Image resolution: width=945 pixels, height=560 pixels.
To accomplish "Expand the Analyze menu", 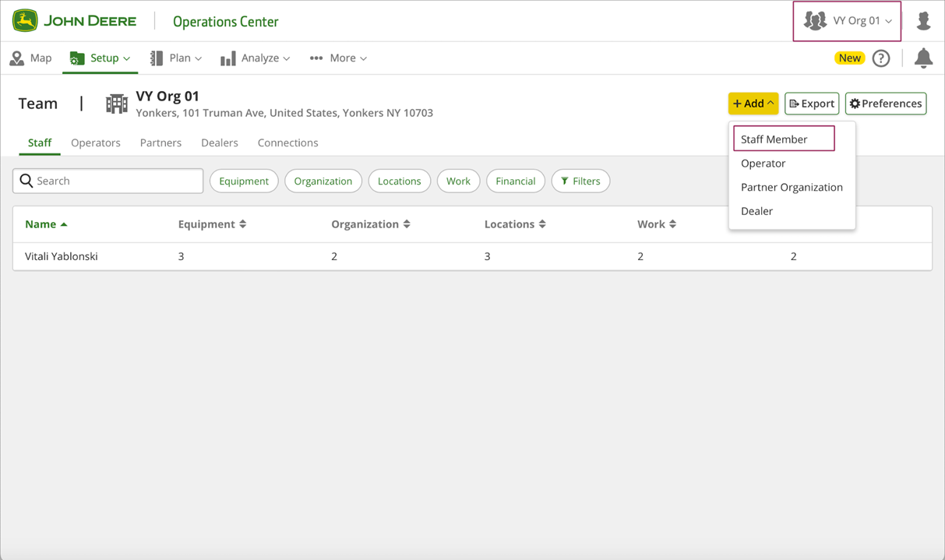I will 256,58.
